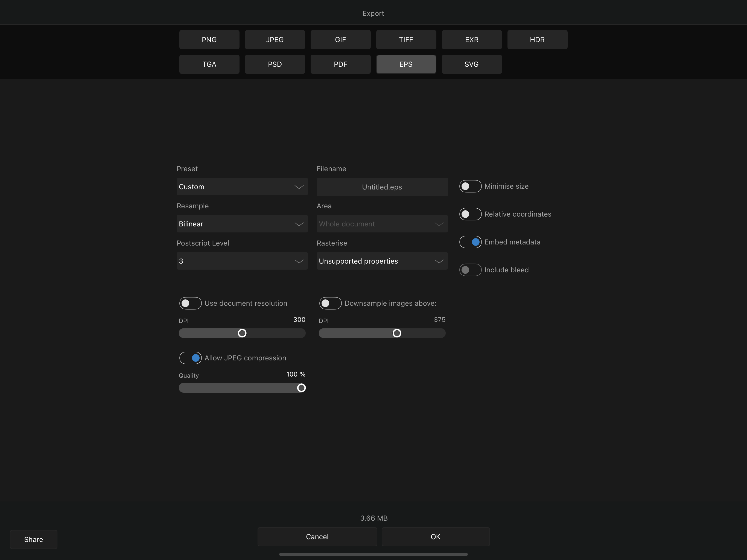The height and width of the screenshot is (560, 747).
Task: Switch to the JPEG format tab
Action: [x=275, y=40]
